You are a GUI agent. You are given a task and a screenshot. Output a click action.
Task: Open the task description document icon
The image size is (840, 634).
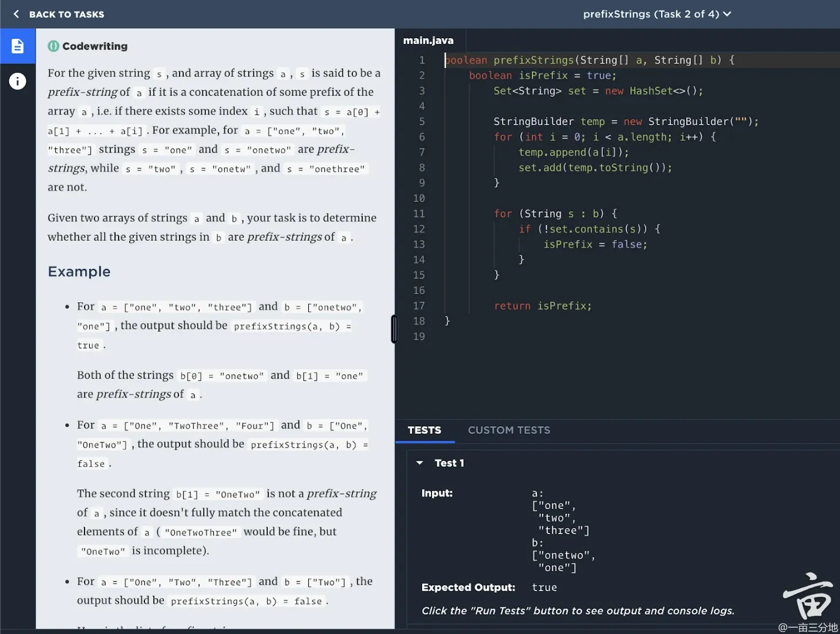tap(18, 46)
